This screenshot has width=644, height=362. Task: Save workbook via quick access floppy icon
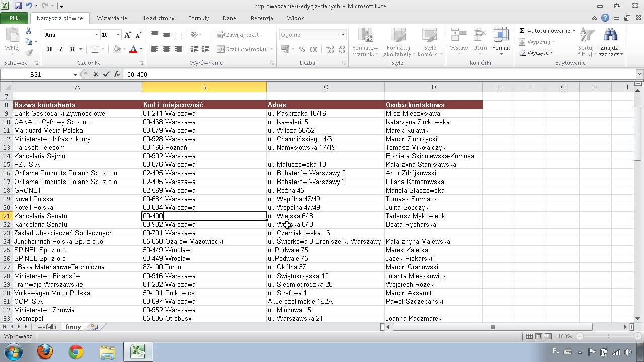18,6
